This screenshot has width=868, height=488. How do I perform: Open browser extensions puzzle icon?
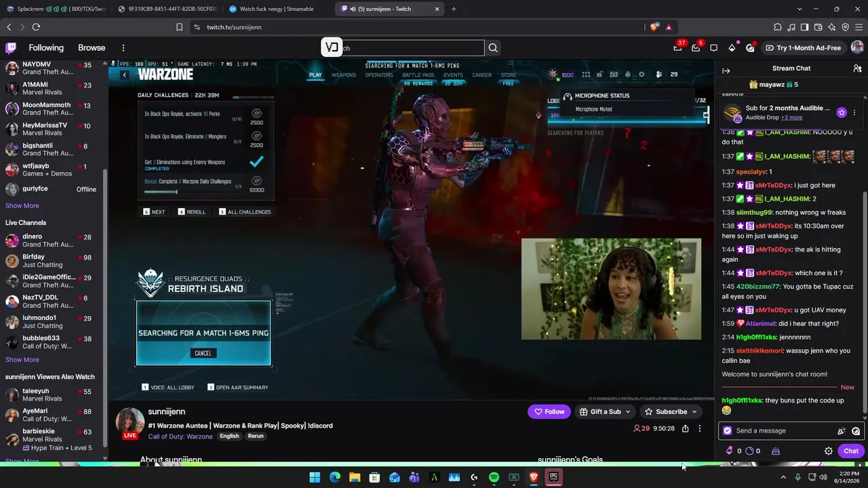(x=777, y=27)
